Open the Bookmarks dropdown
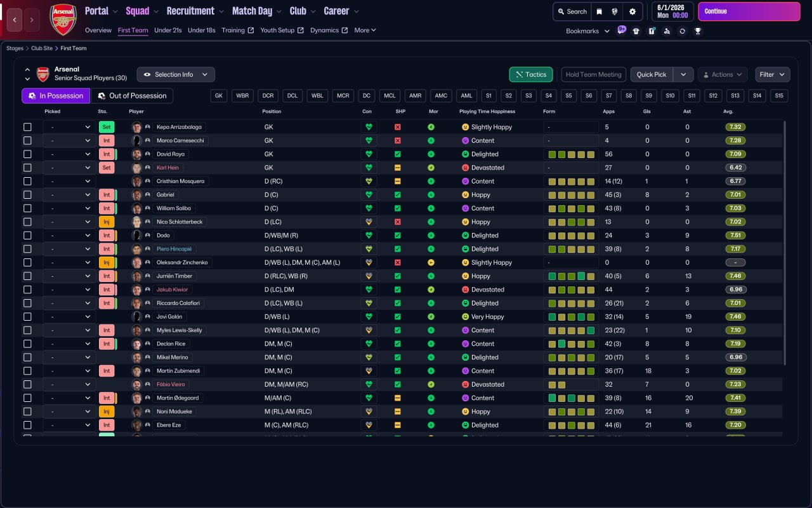 588,31
